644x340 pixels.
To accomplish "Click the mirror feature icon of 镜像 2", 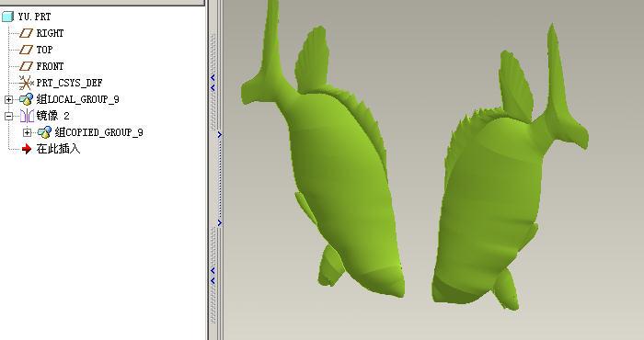I will click(x=27, y=116).
